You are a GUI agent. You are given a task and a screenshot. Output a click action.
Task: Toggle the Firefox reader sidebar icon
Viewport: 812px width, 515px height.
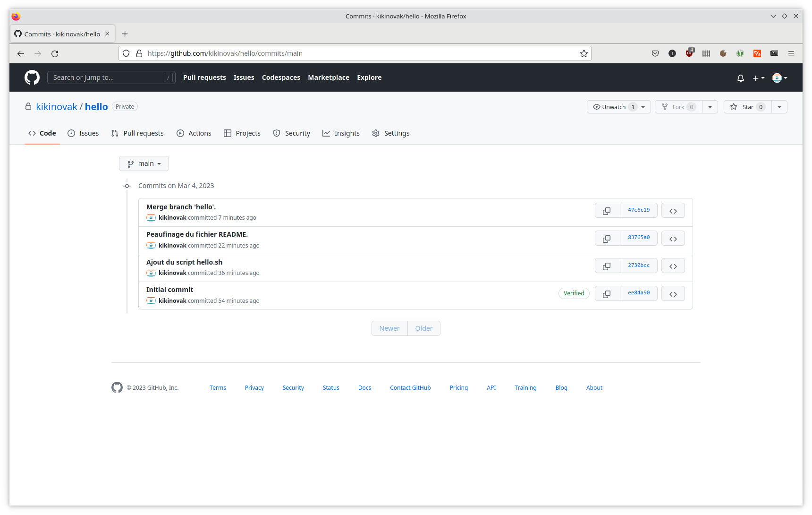click(x=774, y=53)
